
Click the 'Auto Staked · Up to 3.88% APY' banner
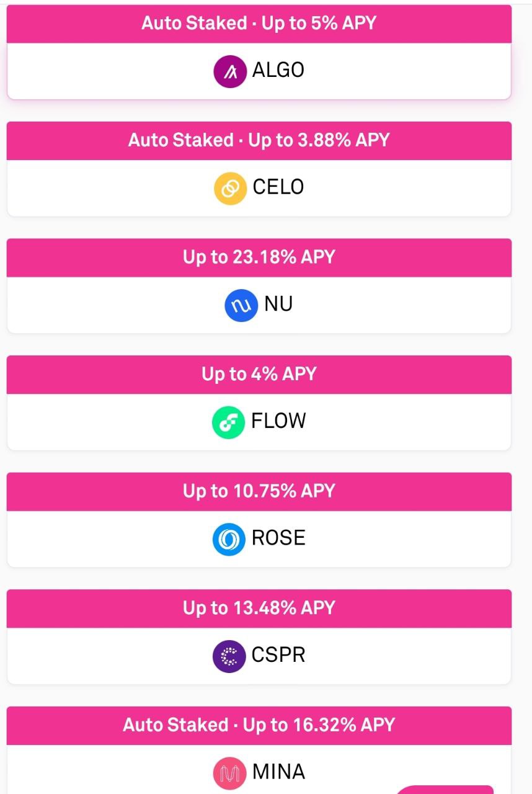pyautogui.click(x=259, y=141)
